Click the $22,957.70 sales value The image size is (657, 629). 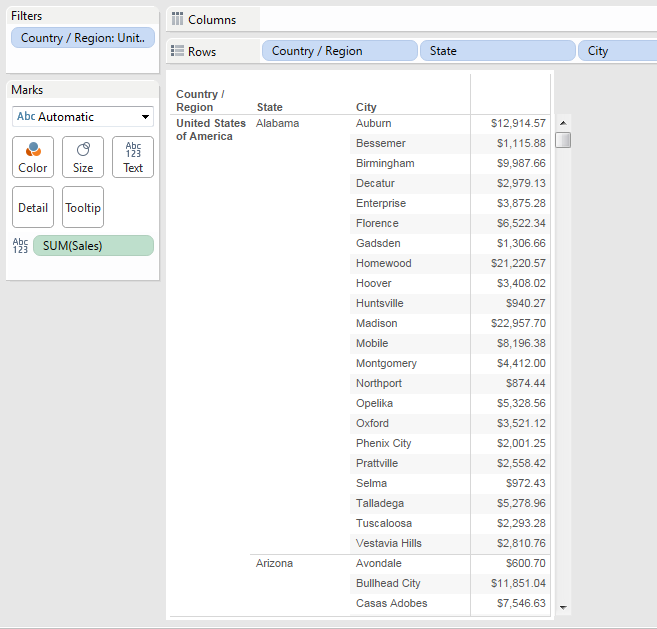(x=518, y=324)
